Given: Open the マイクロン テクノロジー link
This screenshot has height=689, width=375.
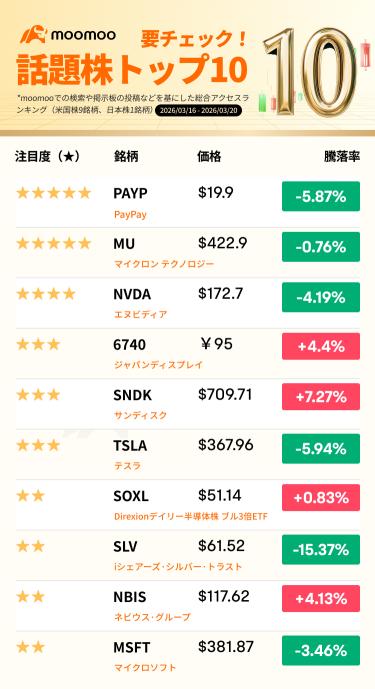Looking at the screenshot, I should click(x=164, y=264).
